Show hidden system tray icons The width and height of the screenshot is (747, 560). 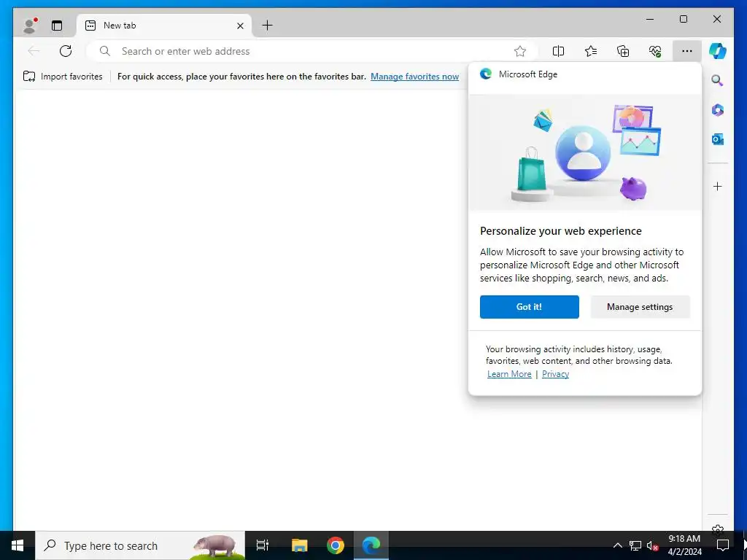coord(617,545)
